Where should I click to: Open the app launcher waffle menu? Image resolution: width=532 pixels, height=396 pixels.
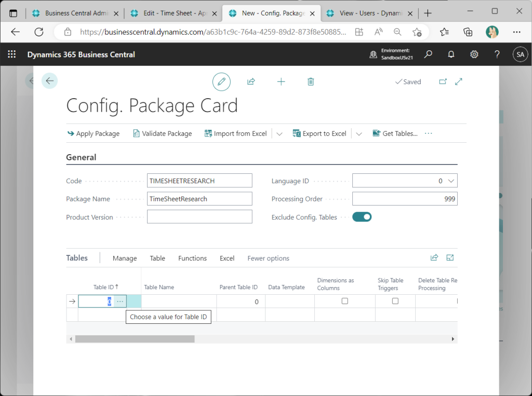(x=11, y=54)
